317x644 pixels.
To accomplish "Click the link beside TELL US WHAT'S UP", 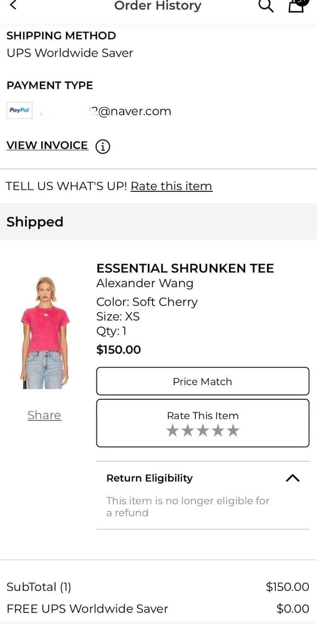I will [x=171, y=186].
